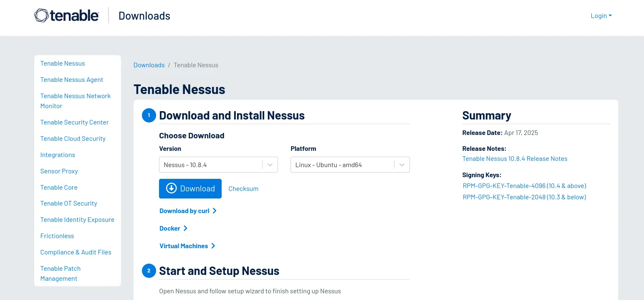Go to Tenable Cloud Security
The image size is (644, 300).
[x=73, y=139]
